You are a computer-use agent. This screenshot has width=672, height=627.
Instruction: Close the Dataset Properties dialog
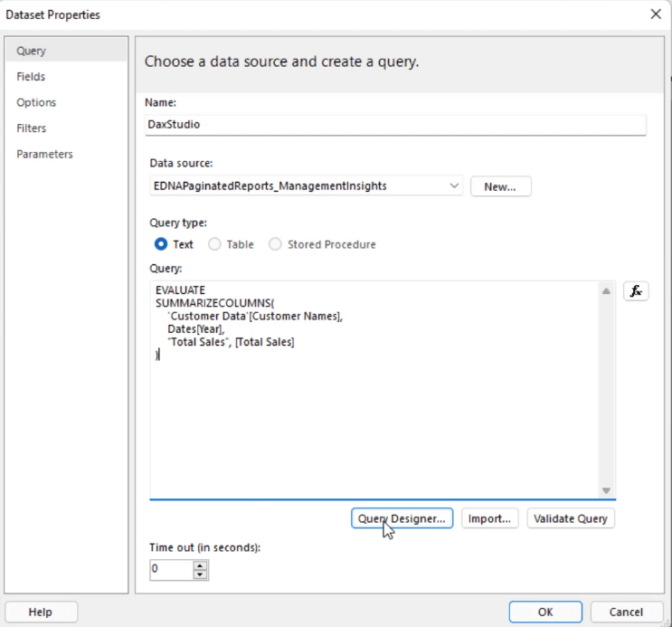pyautogui.click(x=655, y=14)
